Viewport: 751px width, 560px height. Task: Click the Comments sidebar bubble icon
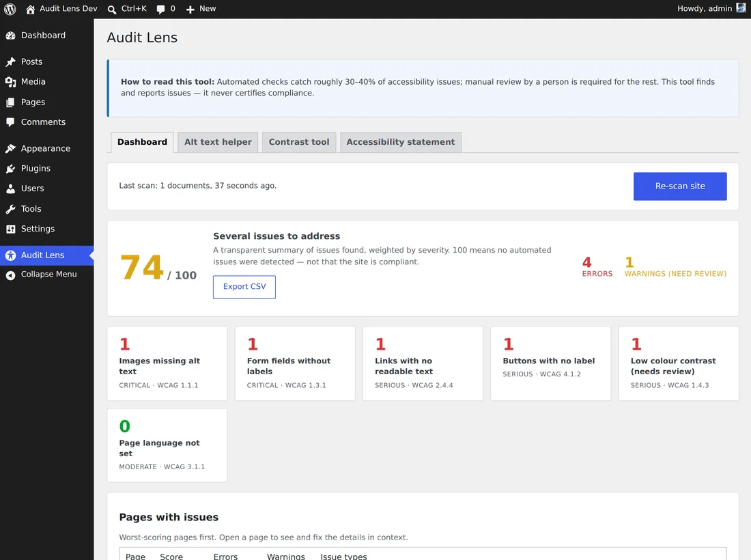tap(10, 122)
